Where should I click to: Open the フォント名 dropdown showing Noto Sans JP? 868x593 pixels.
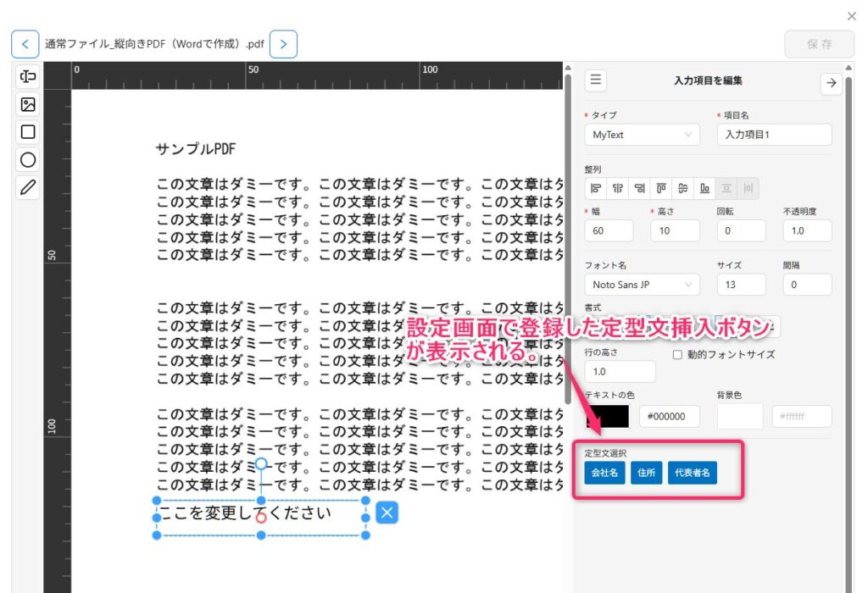[x=642, y=285]
